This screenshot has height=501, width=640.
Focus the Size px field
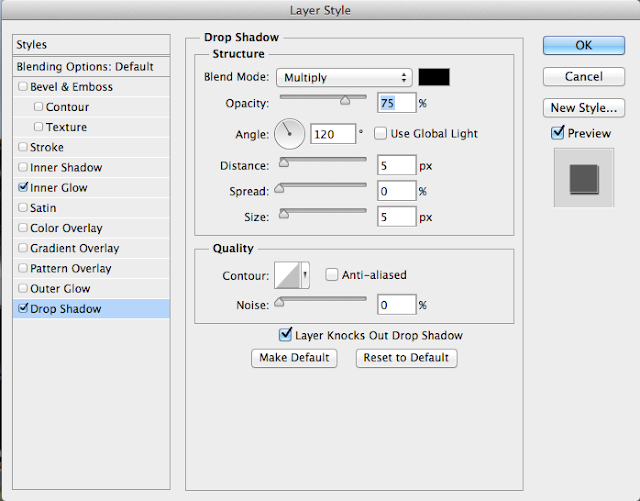pyautogui.click(x=396, y=217)
